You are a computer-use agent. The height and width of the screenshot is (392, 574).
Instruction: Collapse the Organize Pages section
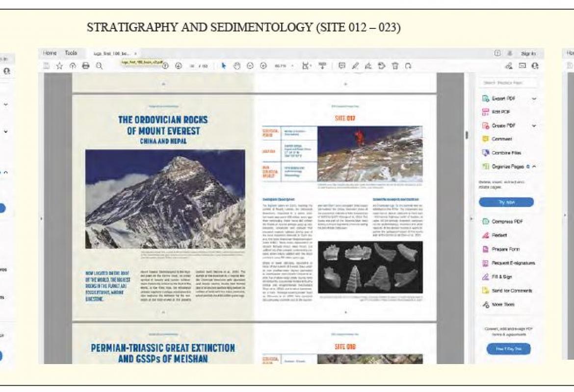pos(534,167)
